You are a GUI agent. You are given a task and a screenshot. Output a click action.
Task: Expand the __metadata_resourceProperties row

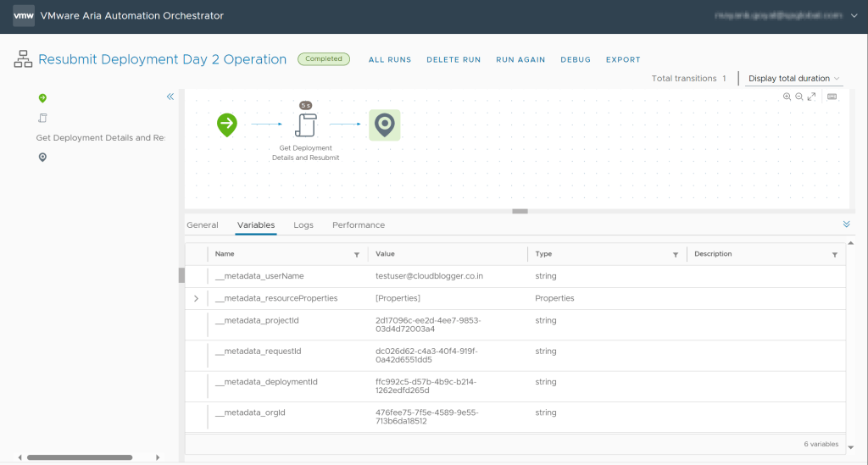[196, 298]
